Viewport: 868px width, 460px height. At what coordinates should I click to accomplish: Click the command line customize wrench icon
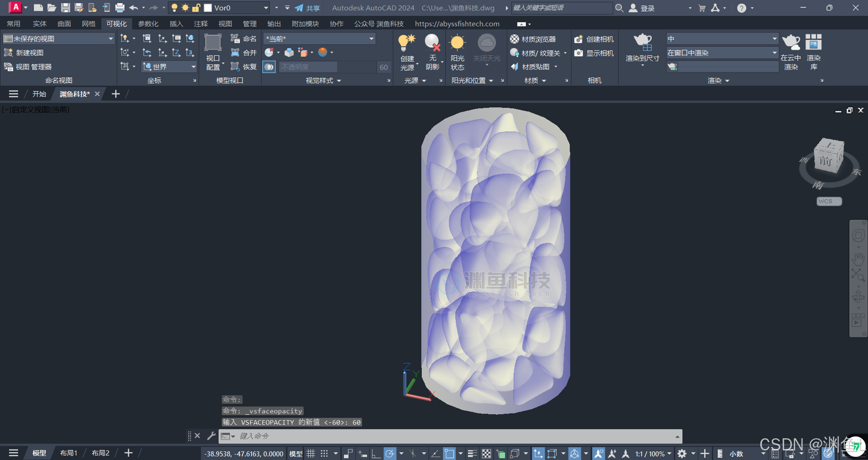pos(211,436)
